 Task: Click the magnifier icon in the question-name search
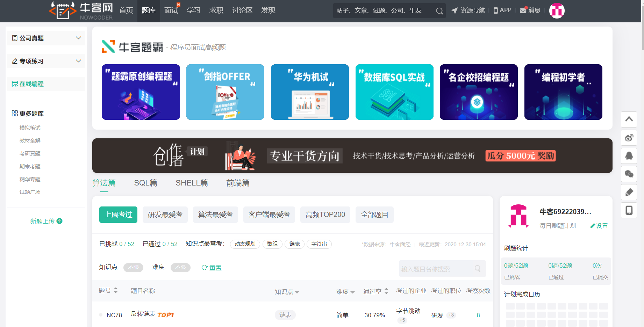point(478,269)
